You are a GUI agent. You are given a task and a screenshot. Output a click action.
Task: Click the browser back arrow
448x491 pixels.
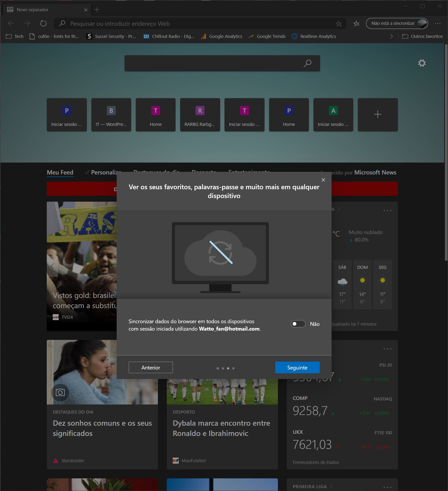(x=11, y=23)
